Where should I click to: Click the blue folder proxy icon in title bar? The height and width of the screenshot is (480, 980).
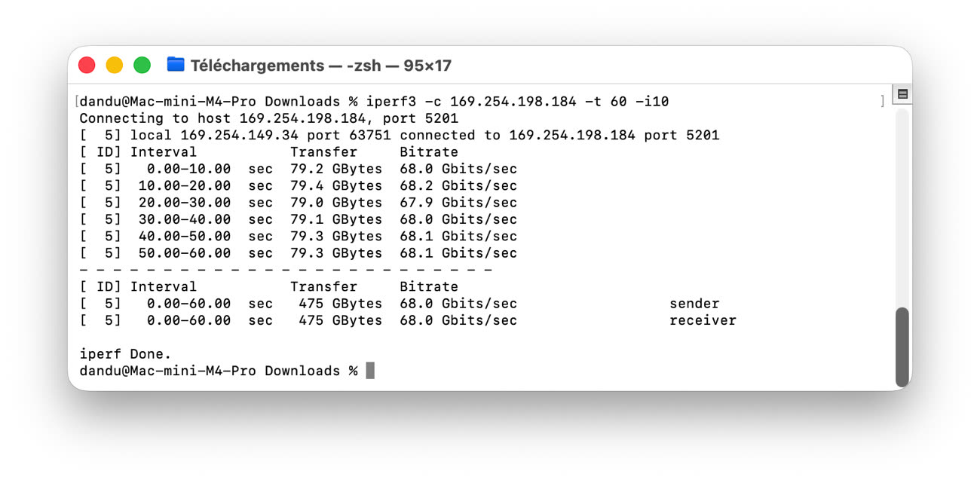coord(176,65)
